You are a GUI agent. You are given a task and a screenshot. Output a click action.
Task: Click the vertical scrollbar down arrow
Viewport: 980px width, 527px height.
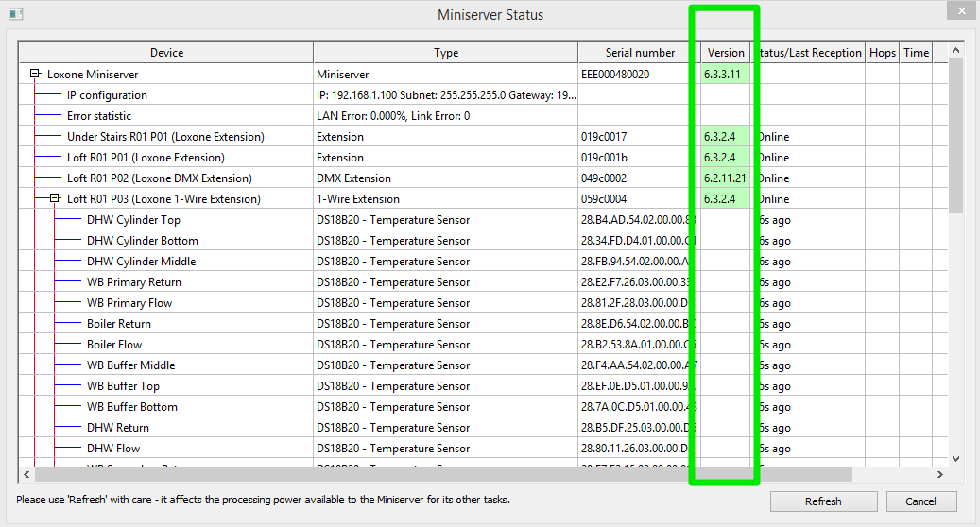pos(955,459)
